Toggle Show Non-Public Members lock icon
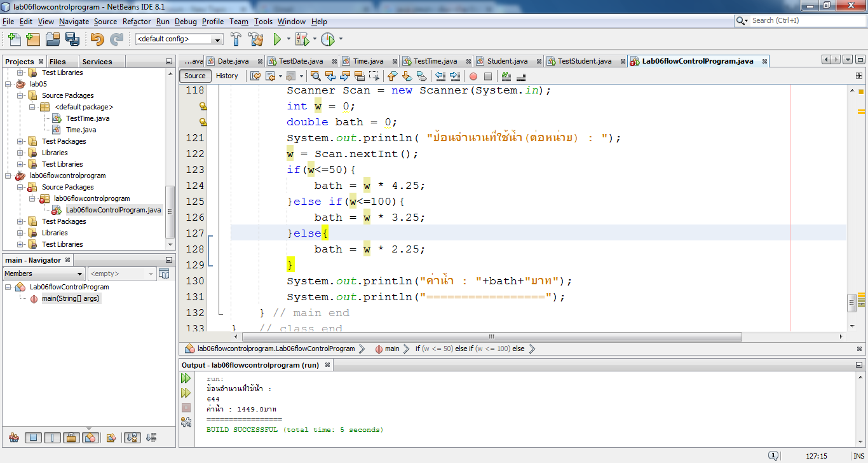Image resolution: width=868 pixels, height=463 pixels. (71, 438)
